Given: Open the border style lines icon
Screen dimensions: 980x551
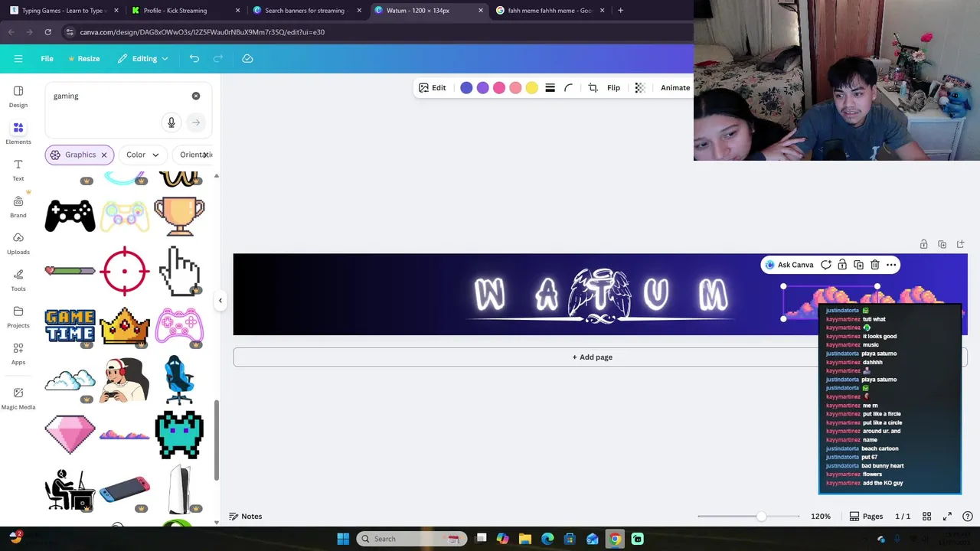Looking at the screenshot, I should [550, 88].
